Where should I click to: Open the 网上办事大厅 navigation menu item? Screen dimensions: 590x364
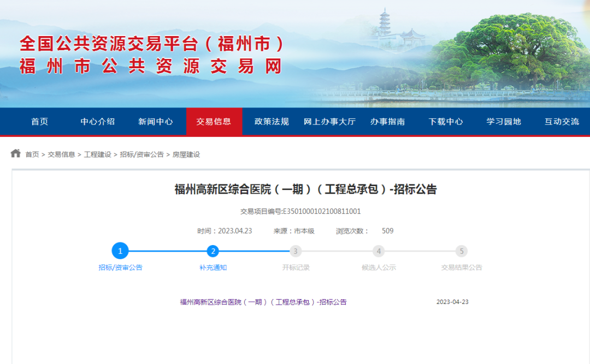(x=328, y=122)
